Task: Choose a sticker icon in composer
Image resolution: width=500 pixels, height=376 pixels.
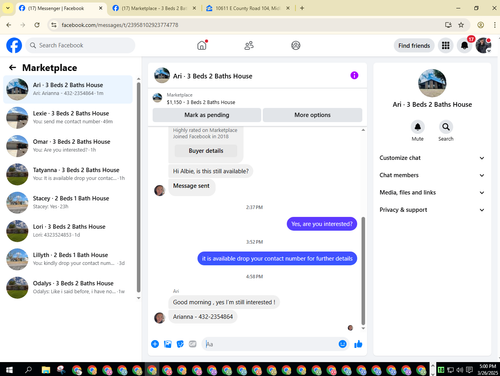Action: click(180, 344)
